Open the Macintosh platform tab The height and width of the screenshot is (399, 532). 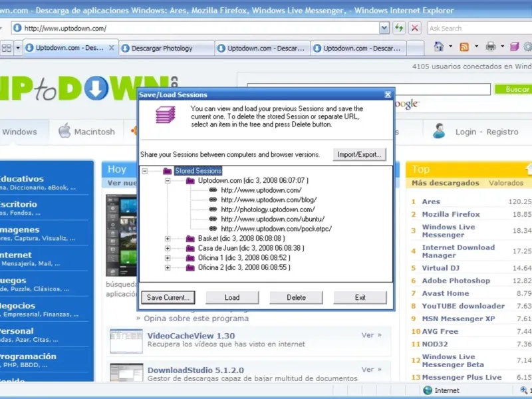[86, 132]
